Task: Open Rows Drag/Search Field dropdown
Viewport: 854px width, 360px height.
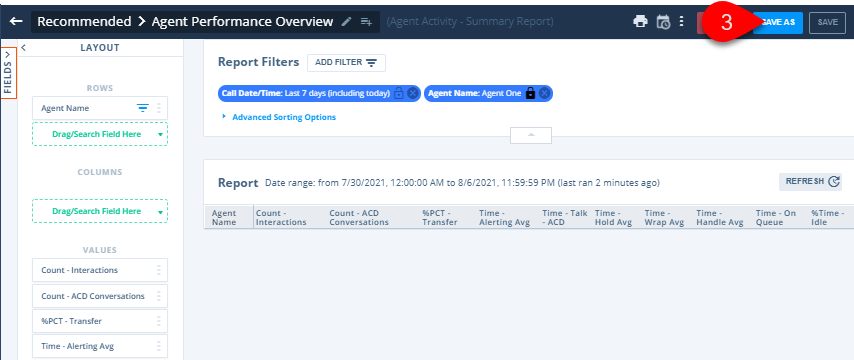Action: pyautogui.click(x=160, y=135)
